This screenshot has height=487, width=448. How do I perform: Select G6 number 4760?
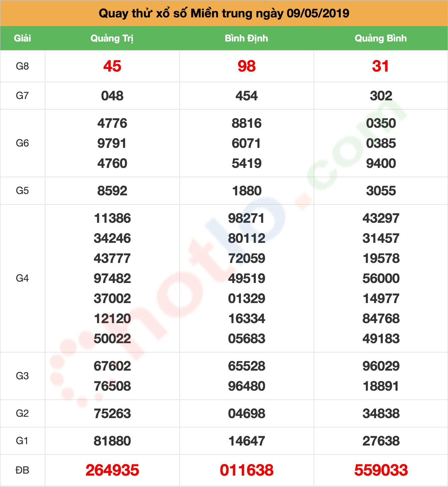coord(112,164)
